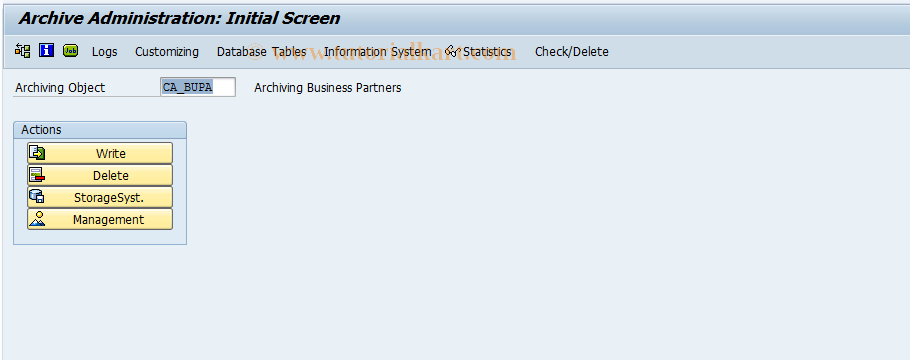This screenshot has height=360, width=910.
Task: Open Customizing settings
Action: [x=167, y=52]
